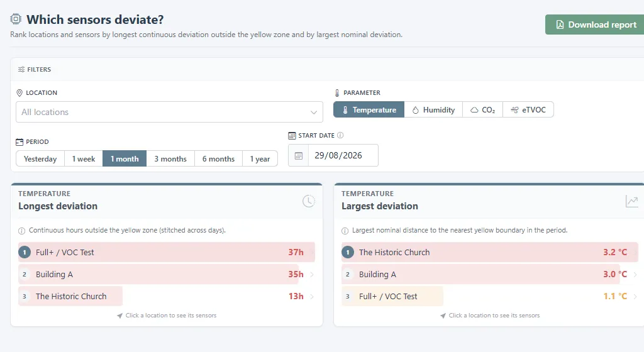Choose the 1 year period
The image size is (644, 352).
click(260, 159)
